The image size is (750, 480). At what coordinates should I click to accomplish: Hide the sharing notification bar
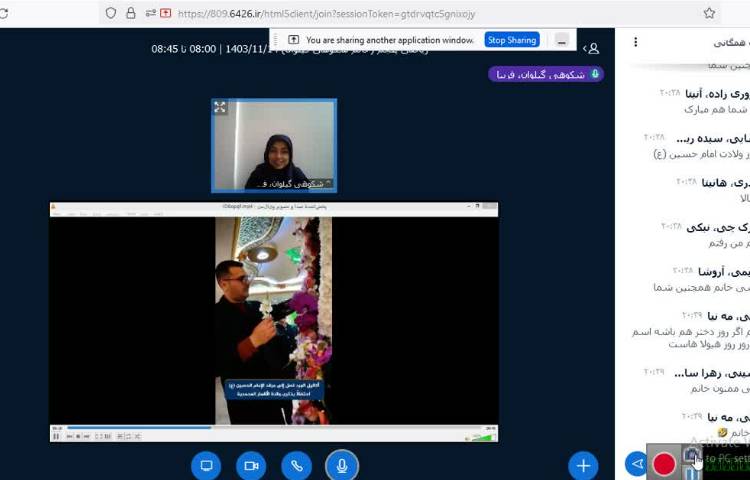[x=563, y=40]
